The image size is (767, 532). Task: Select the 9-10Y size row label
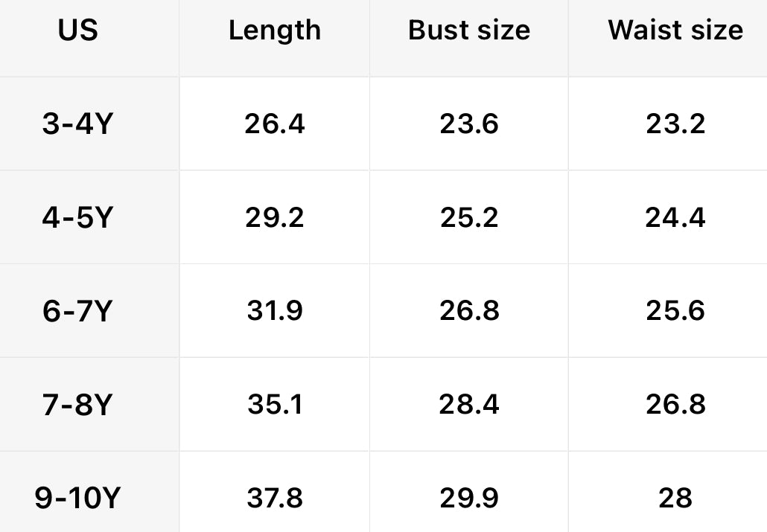77,498
